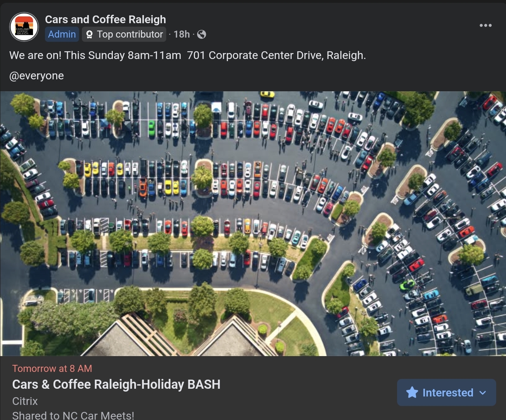Click the post text about this Sunday
This screenshot has width=506, height=420.
[188, 55]
